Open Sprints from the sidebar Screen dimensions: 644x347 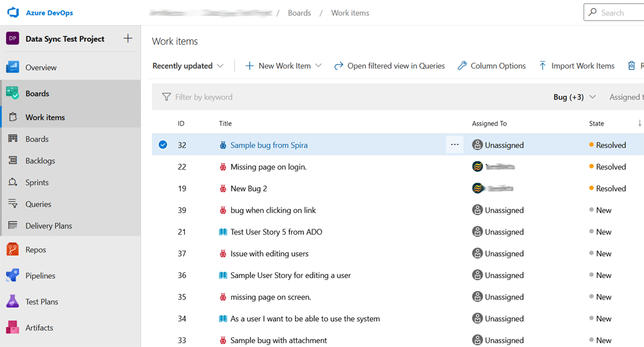click(x=38, y=183)
